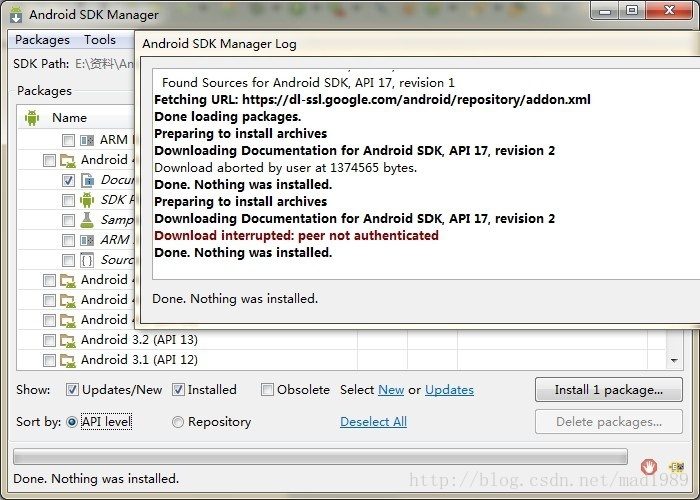Click the Sources braces icon
Image resolution: width=700 pixels, height=500 pixels.
point(87,260)
